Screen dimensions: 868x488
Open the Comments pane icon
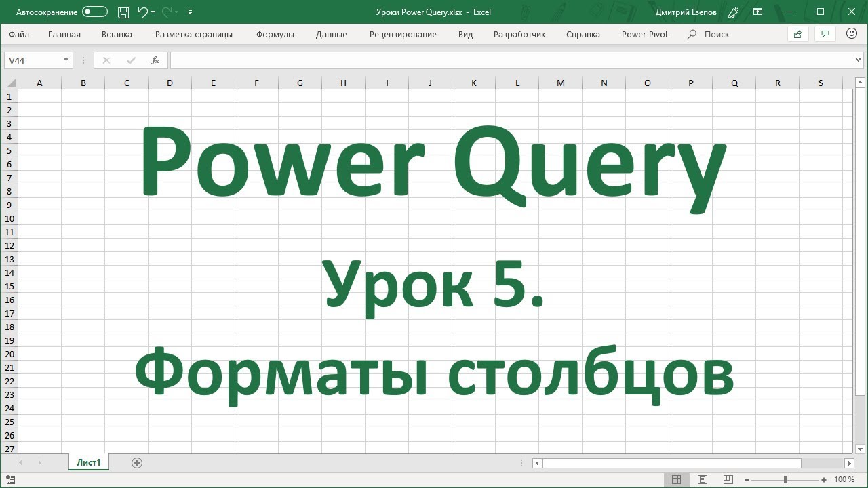[x=825, y=34]
